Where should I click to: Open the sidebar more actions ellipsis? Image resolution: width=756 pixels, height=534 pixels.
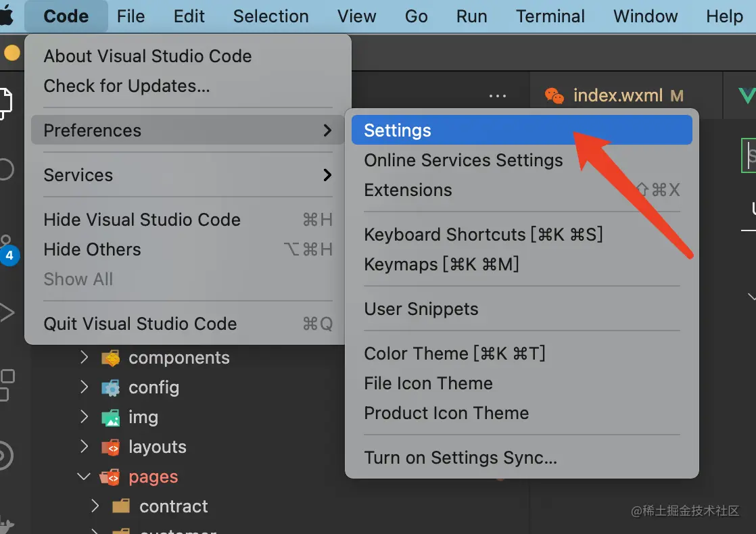click(498, 96)
